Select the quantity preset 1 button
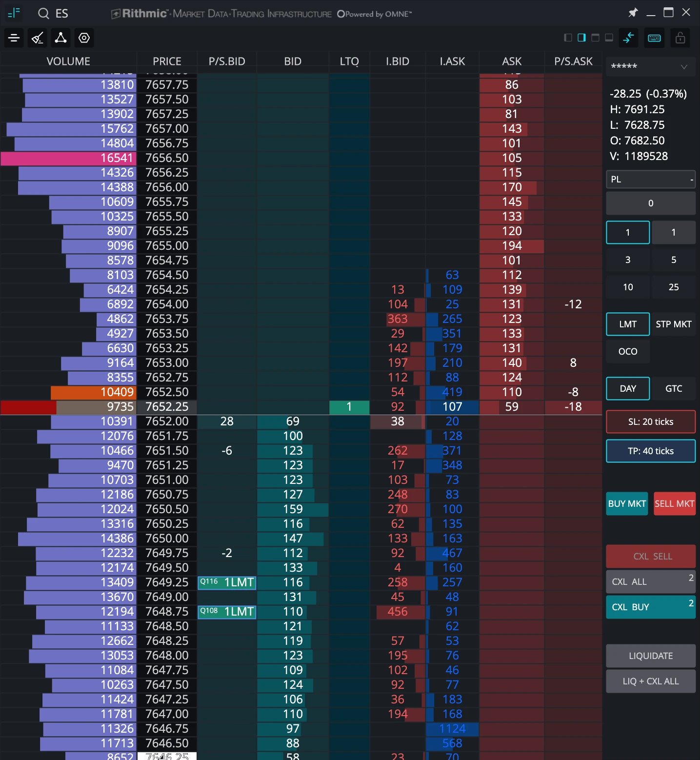The image size is (700, 760). (x=674, y=233)
